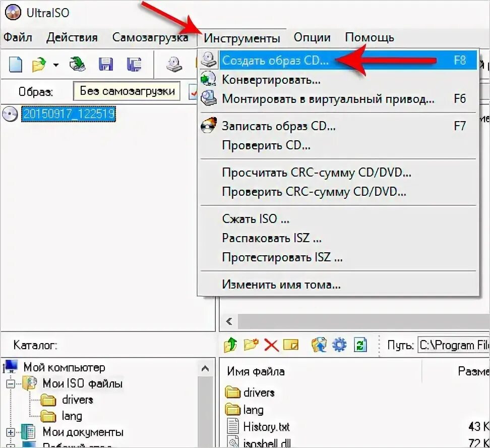The height and width of the screenshot is (448, 490).
Task: Click the blue gear settings icon
Action: 339,346
